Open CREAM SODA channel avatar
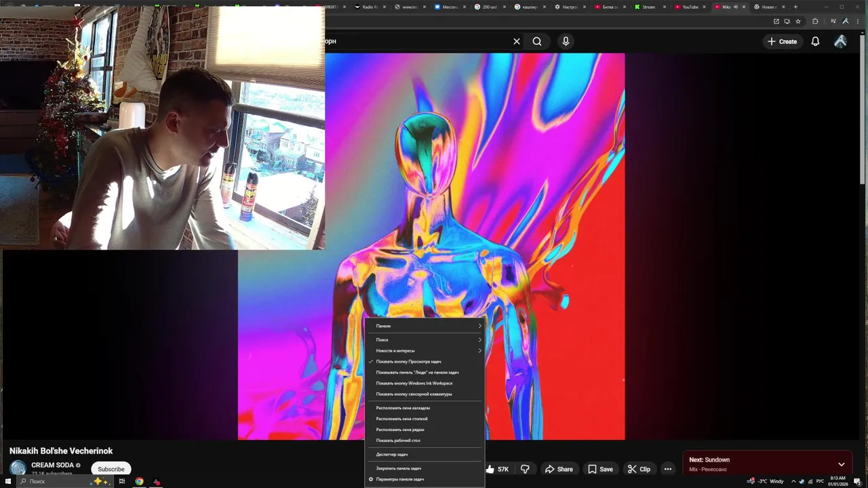 click(18, 468)
